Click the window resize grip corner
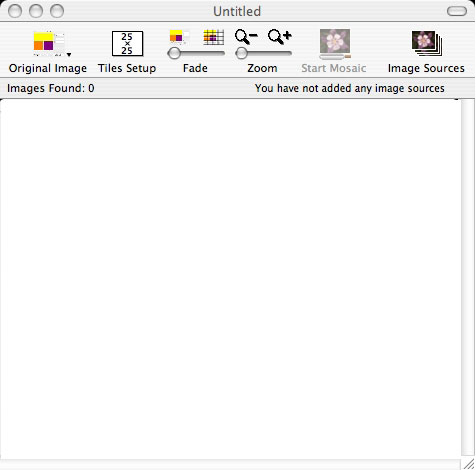 point(468,464)
